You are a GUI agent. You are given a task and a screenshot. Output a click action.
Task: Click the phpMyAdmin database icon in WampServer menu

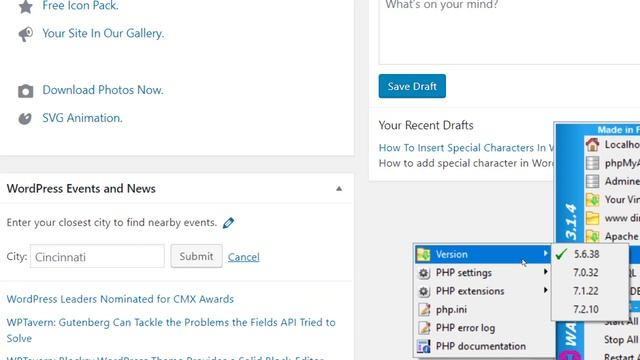(592, 163)
